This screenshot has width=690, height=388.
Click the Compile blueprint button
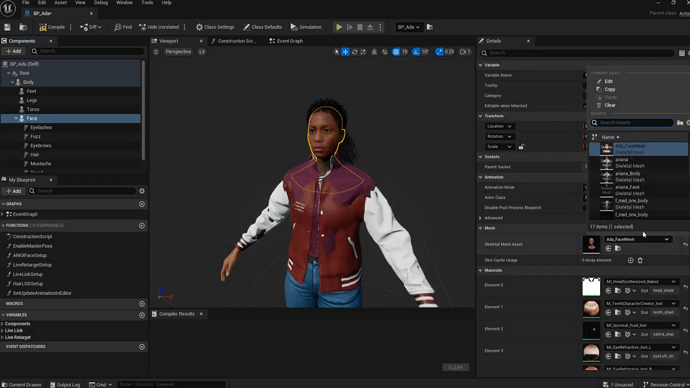point(52,27)
